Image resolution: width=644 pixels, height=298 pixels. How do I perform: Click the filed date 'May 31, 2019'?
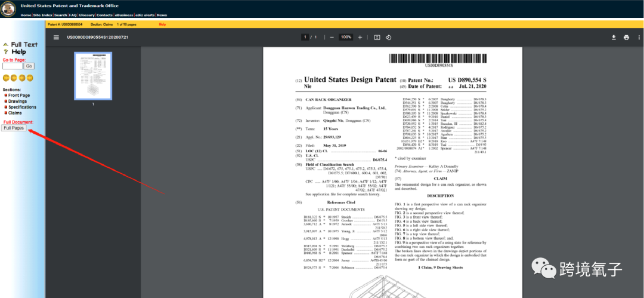click(x=336, y=146)
